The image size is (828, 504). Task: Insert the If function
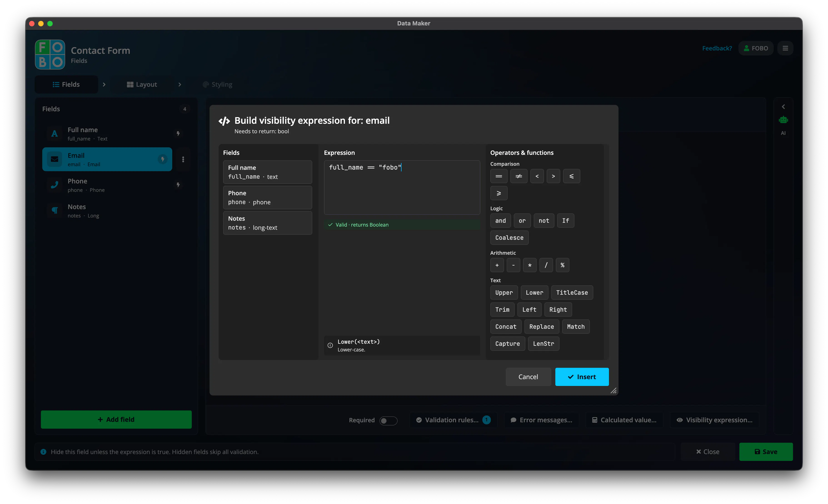(566, 221)
